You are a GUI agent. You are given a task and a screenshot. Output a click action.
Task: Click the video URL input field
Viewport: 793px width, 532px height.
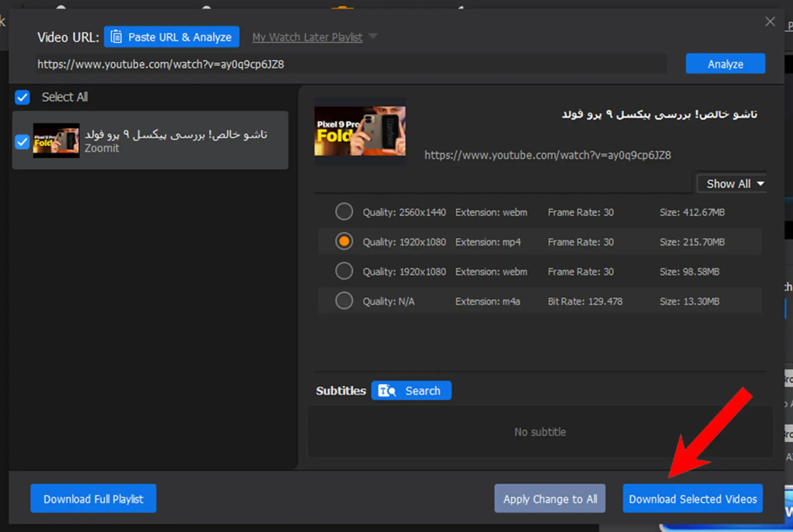(x=351, y=64)
